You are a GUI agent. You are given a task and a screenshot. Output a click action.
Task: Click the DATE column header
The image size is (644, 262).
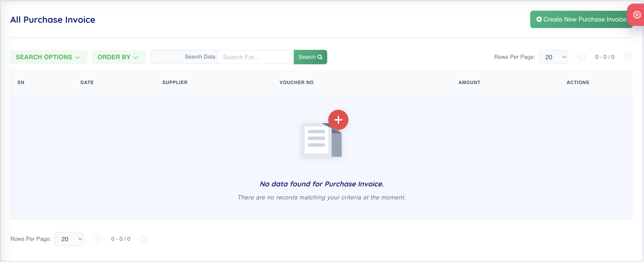87,82
